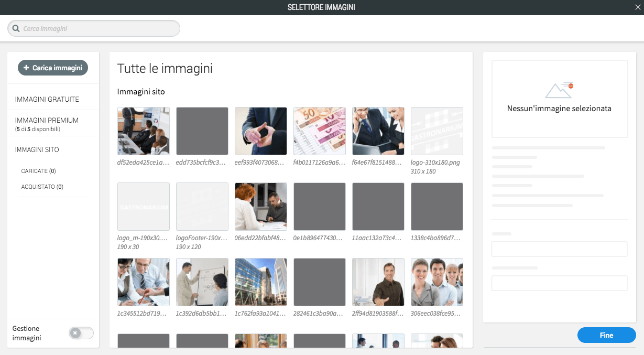Click the Carica immagini upload button
The image size is (644, 355).
click(x=53, y=68)
